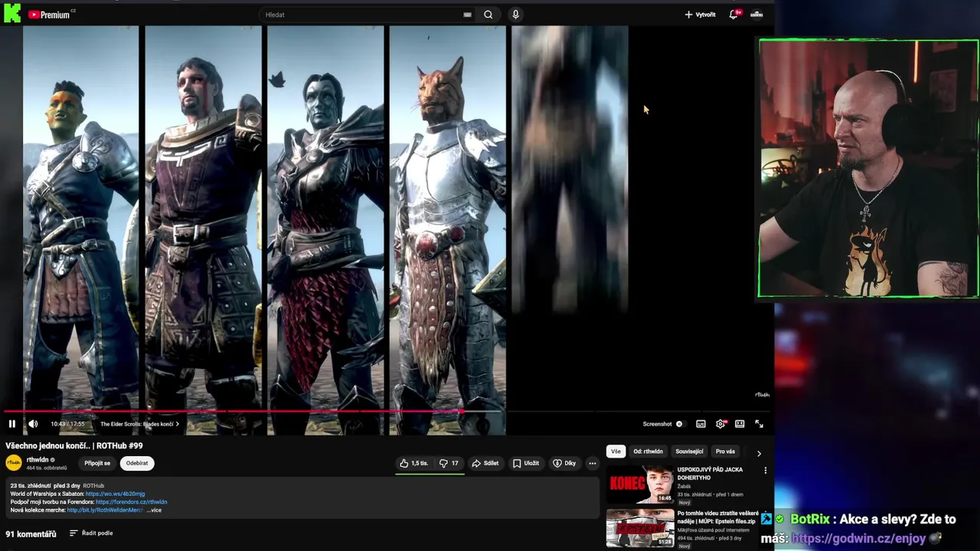Viewport: 980px width, 551px height.
Task: Open player settings gear
Action: (x=720, y=424)
